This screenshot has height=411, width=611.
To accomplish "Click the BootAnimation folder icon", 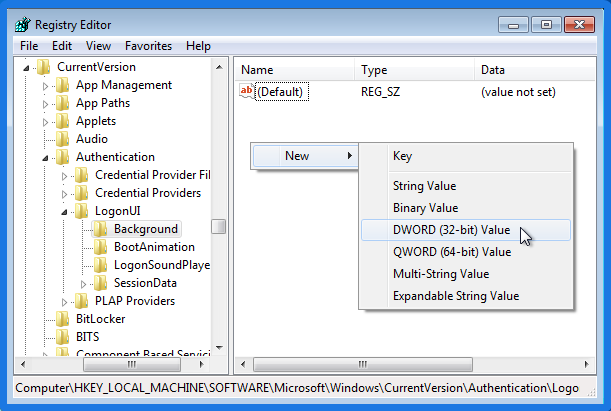I will [101, 247].
